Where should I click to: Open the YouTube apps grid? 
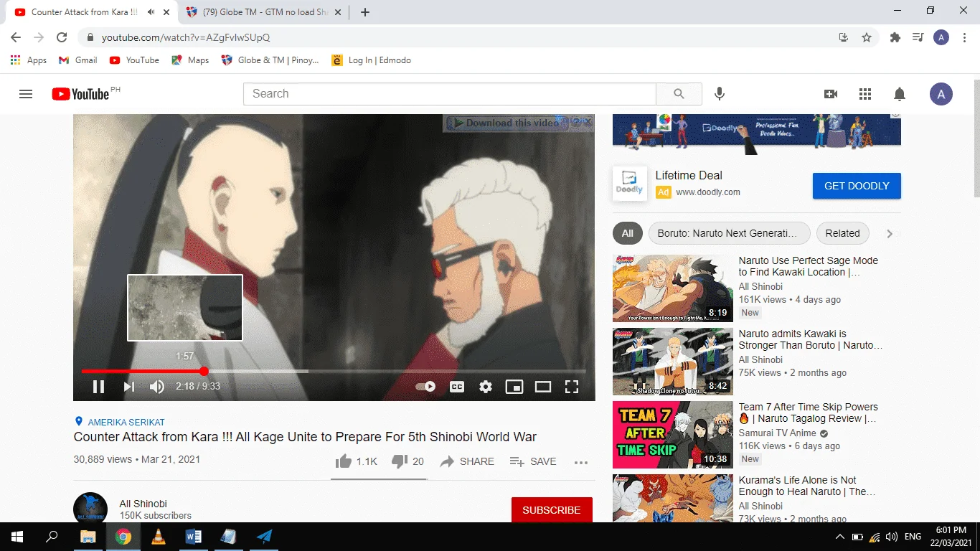tap(865, 94)
